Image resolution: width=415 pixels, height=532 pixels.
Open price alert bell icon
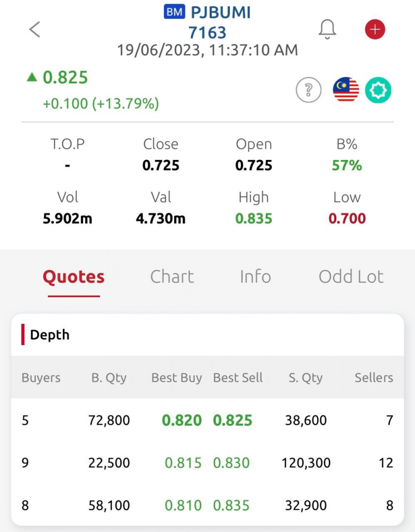pos(327,30)
